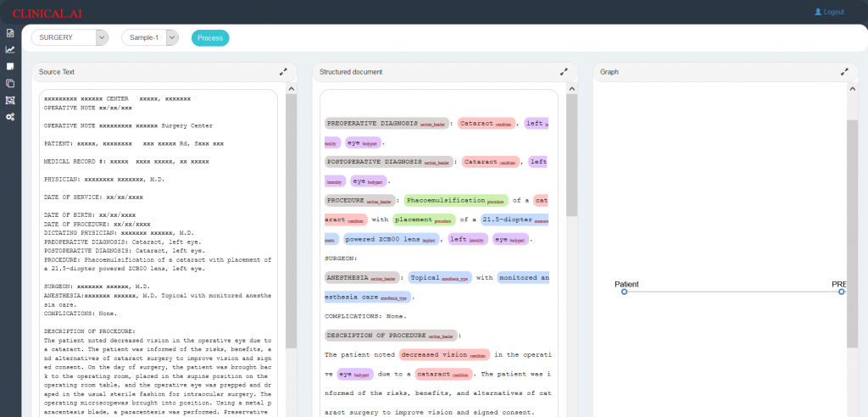Click the Source Text scrollbar up arrow
This screenshot has height=417, width=868.
(x=292, y=89)
